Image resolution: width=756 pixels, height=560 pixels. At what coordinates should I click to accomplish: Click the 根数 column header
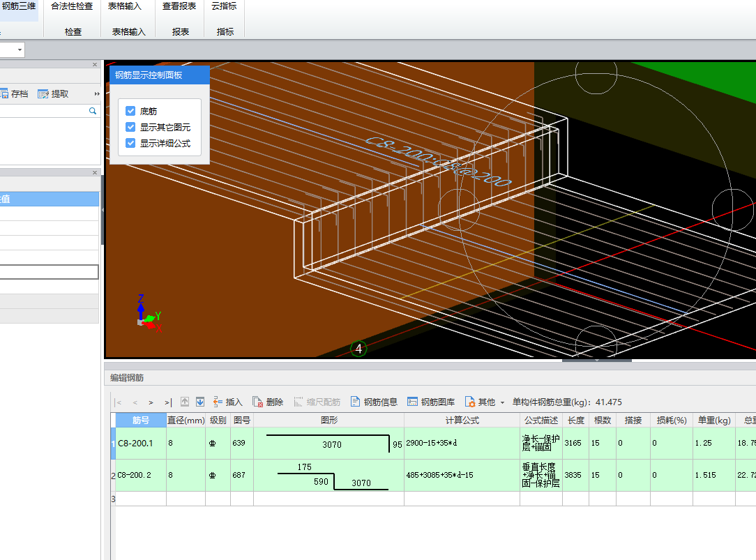[603, 421]
